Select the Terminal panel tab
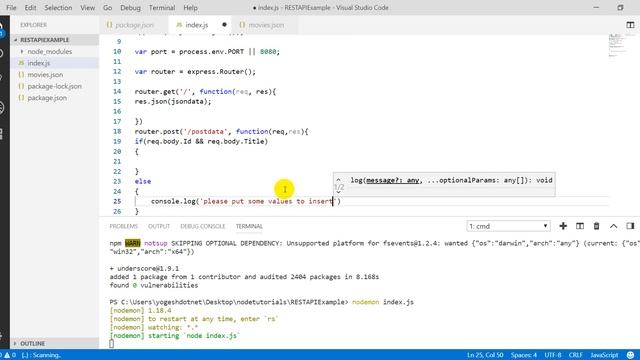 pyautogui.click(x=249, y=226)
